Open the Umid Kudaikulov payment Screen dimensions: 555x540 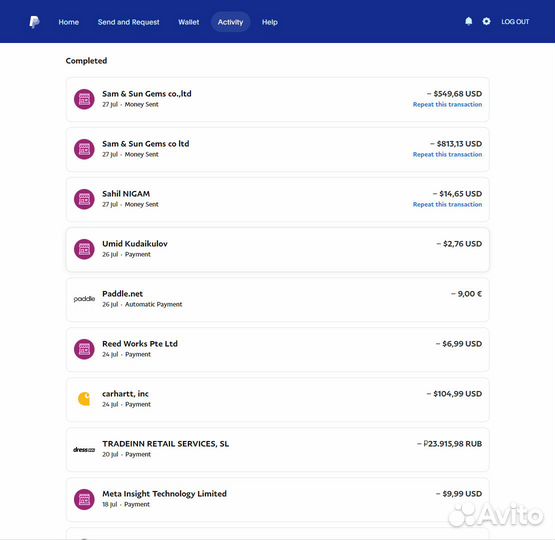[x=278, y=249]
